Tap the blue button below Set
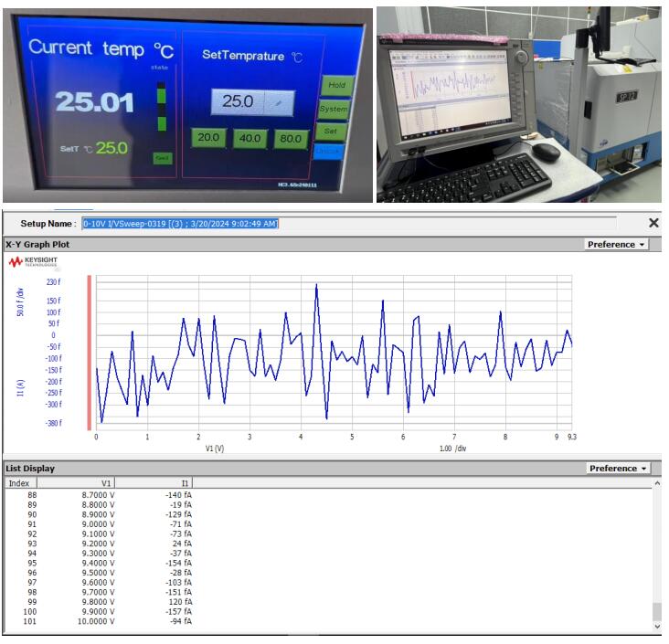This screenshot has height=644, width=669. 328,152
